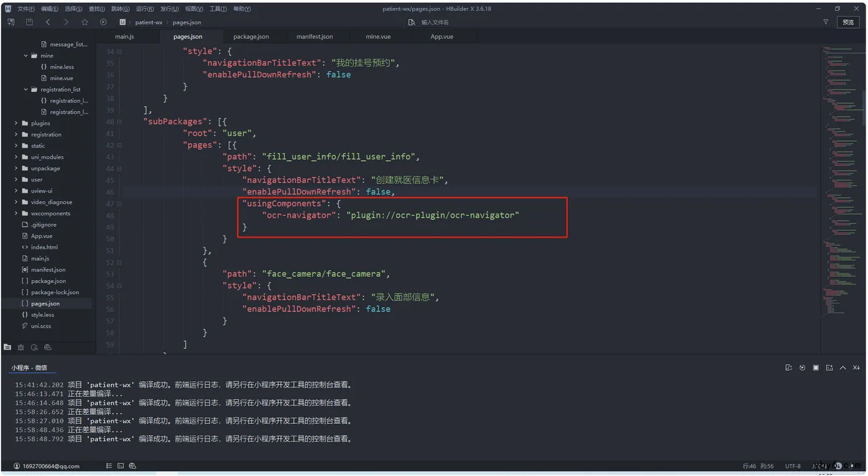Viewport: 868px width, 476px height.
Task: Select the 小程序 - 微信 console tab
Action: 29,368
